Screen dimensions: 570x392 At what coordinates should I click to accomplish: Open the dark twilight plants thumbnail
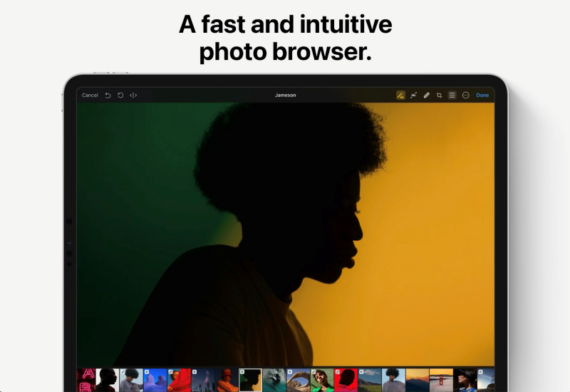pyautogui.click(x=203, y=380)
